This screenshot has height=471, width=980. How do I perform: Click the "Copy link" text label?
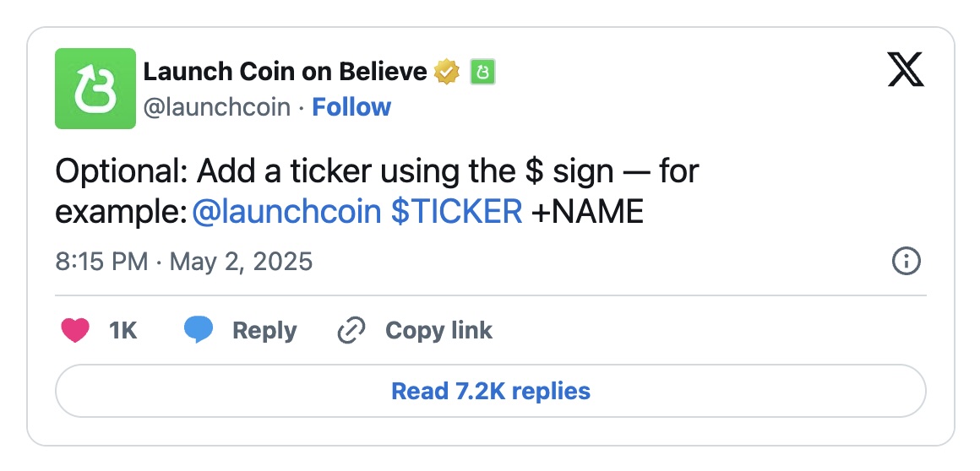(x=438, y=330)
